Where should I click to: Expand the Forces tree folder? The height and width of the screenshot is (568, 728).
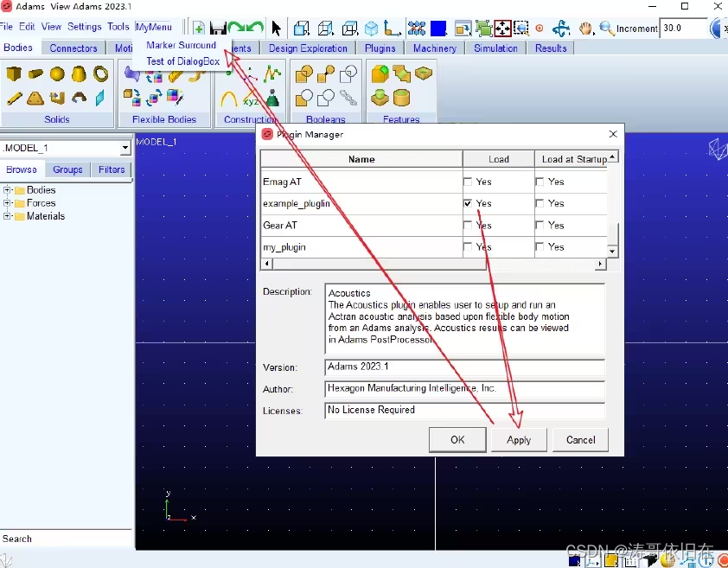click(x=7, y=203)
